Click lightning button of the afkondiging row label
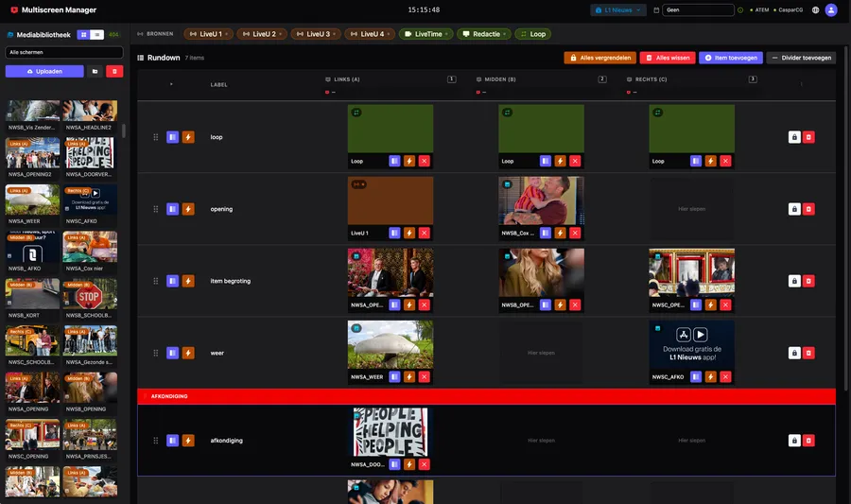Screen dimensions: 851x504 [188, 441]
